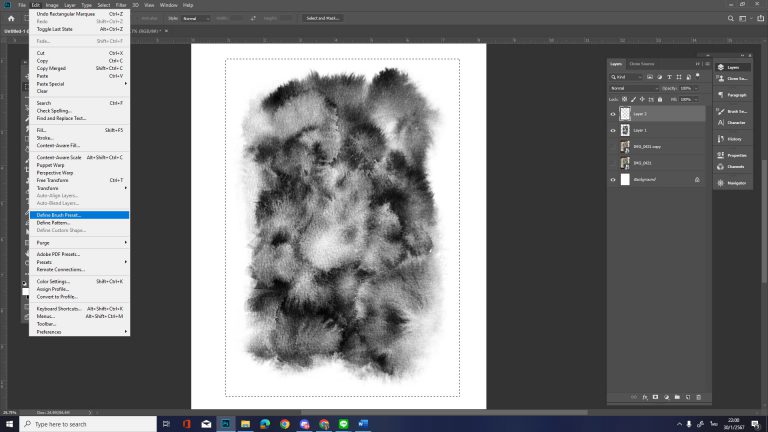Switch to the Clone Source tab
768x432 pixels.
642,64
